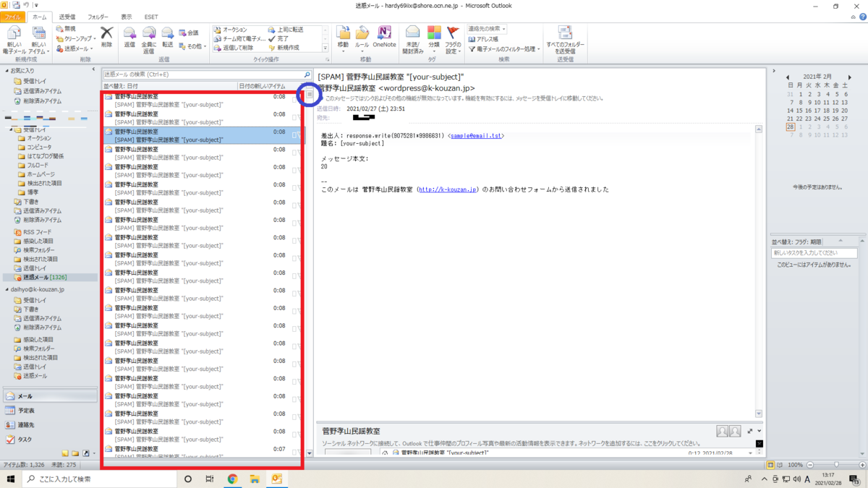Click the zoom in plus button
This screenshot has width=868, height=488.
point(861,465)
